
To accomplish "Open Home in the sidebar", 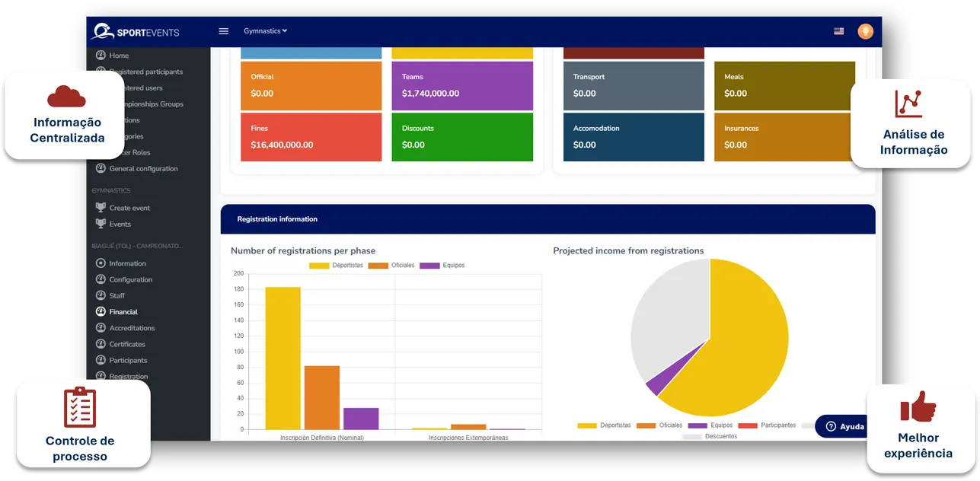I will point(119,56).
